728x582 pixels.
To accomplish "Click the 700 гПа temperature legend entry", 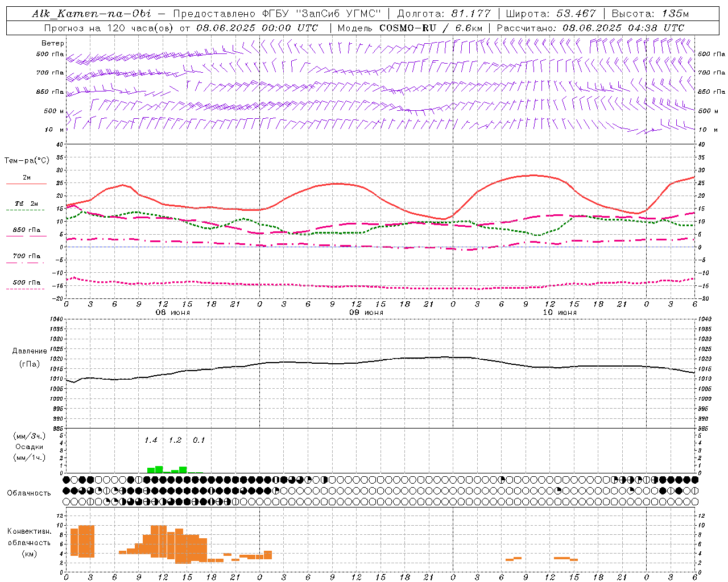I will (x=27, y=256).
